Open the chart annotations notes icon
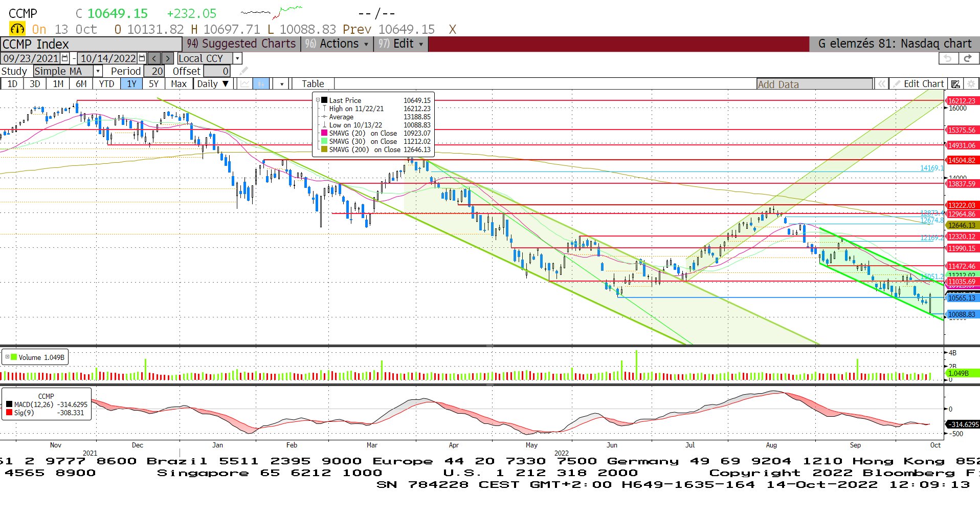980x513 pixels. pyautogui.click(x=955, y=84)
